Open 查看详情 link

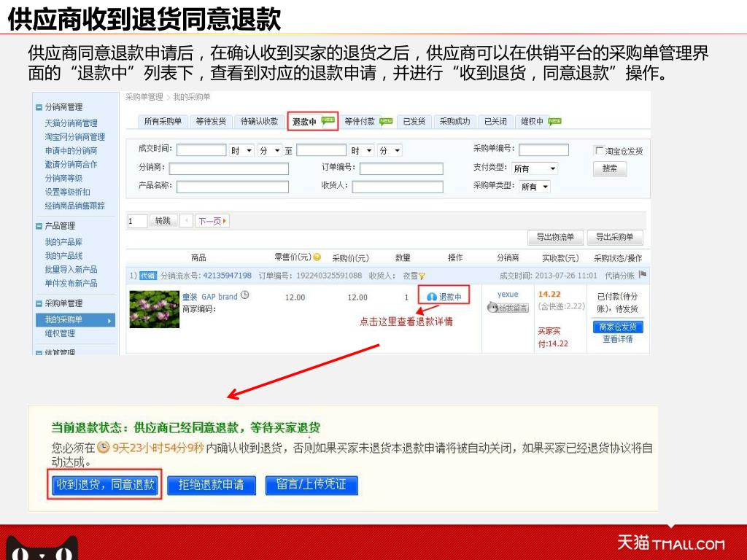(x=617, y=339)
